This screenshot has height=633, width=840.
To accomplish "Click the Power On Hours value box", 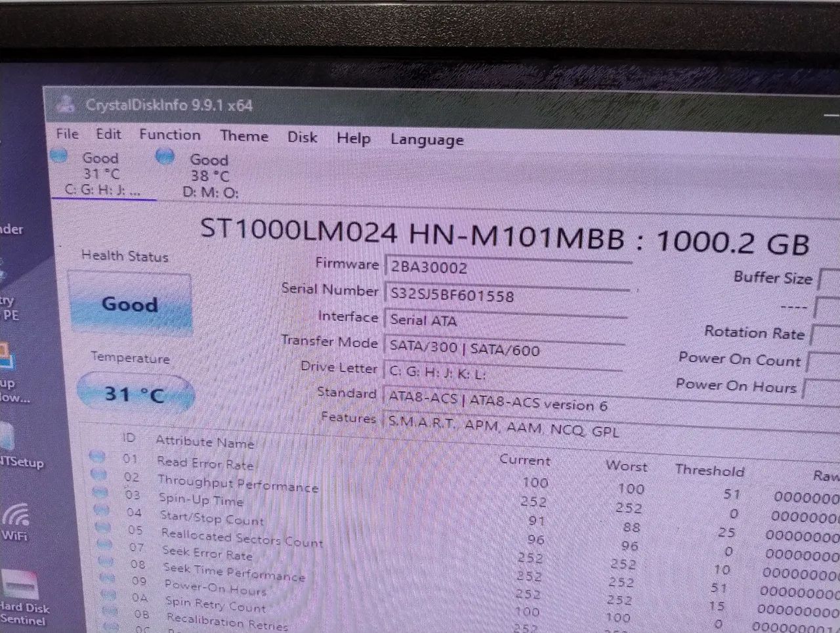I will 822,389.
